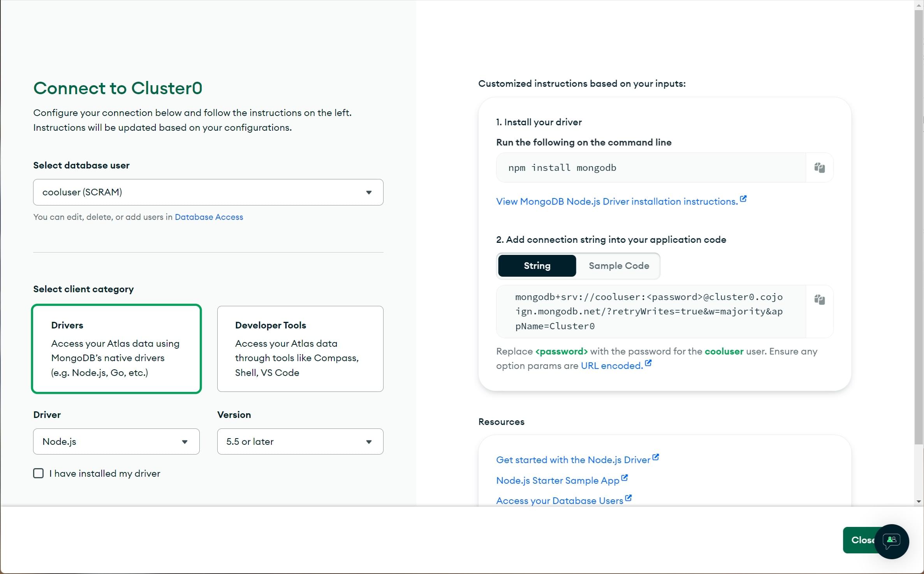
Task: Switch to the Sample Code tab
Action: pyautogui.click(x=618, y=265)
